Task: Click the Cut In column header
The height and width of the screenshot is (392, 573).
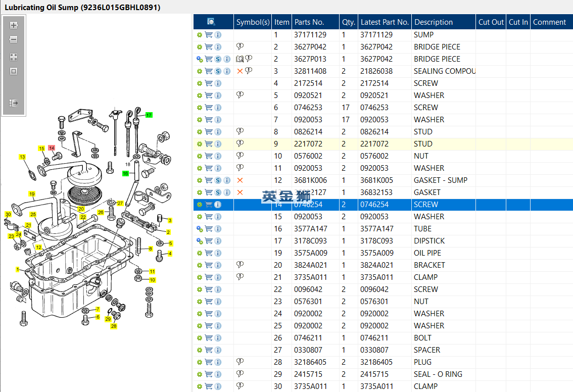Action: (518, 22)
